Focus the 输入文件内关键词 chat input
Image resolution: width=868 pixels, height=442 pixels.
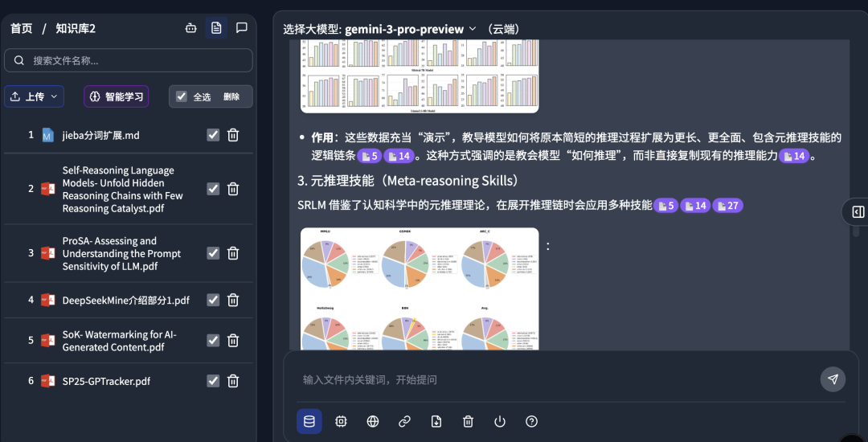558,379
